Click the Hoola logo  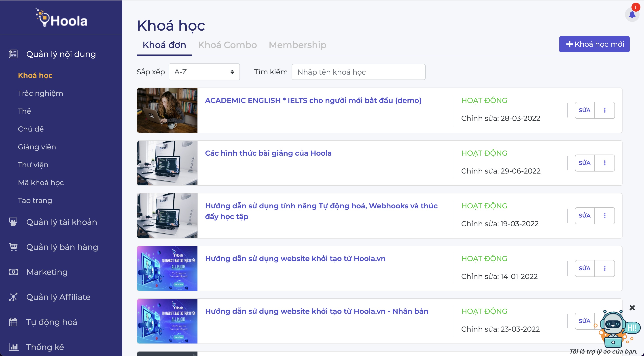[61, 17]
